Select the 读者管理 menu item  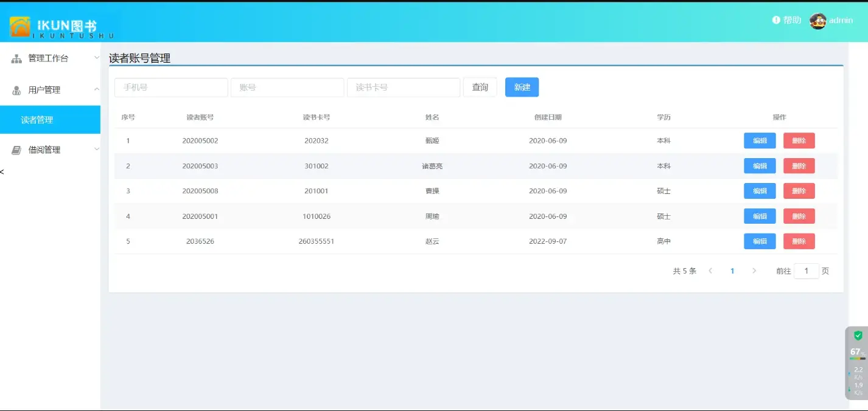click(x=50, y=120)
